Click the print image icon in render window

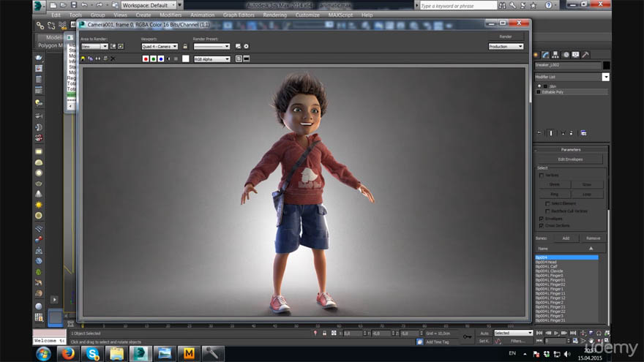(x=105, y=59)
